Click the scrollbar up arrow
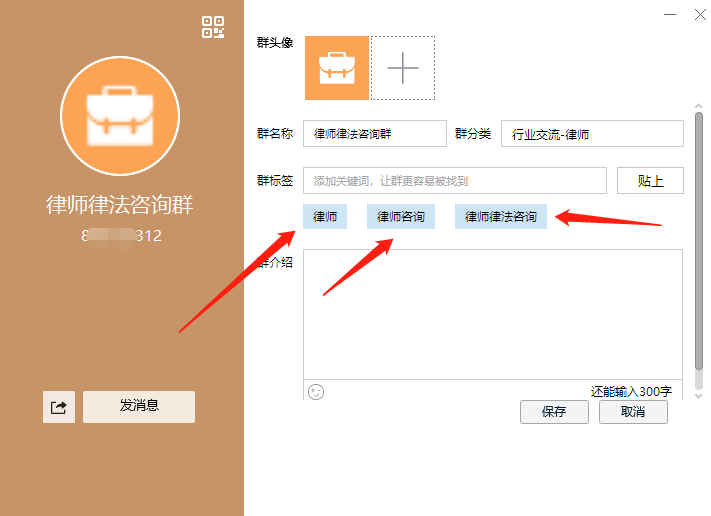Screen dimensions: 711x516 698,106
